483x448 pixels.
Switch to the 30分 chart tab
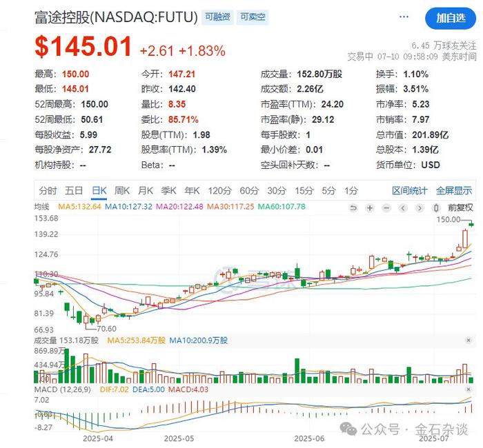pyautogui.click(x=277, y=191)
